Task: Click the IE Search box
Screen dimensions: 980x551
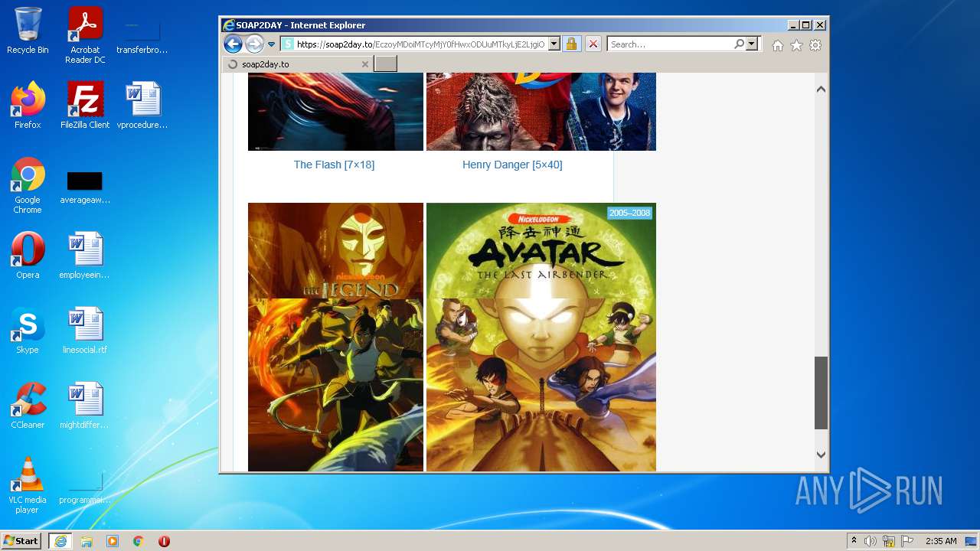Action: tap(670, 44)
